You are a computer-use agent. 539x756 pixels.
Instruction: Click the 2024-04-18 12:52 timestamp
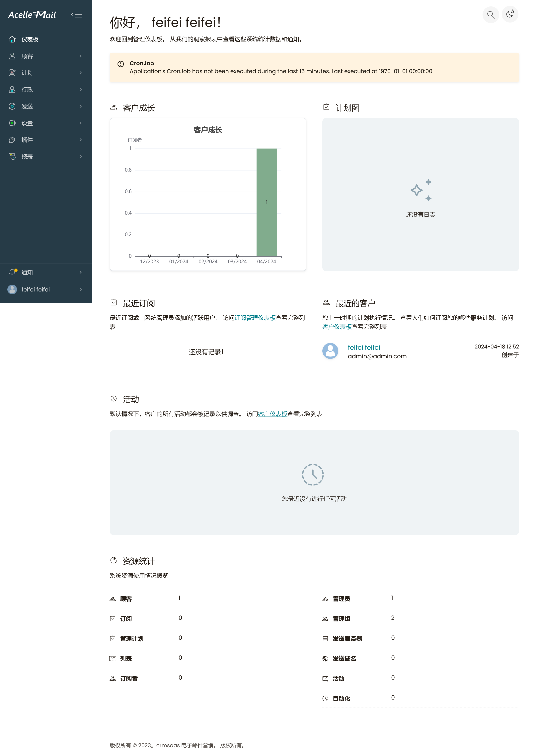tap(497, 347)
